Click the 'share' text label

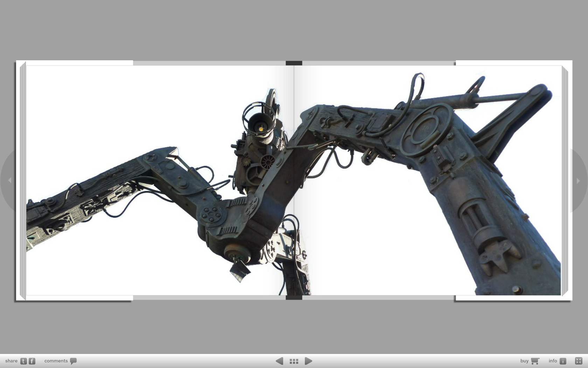click(11, 361)
